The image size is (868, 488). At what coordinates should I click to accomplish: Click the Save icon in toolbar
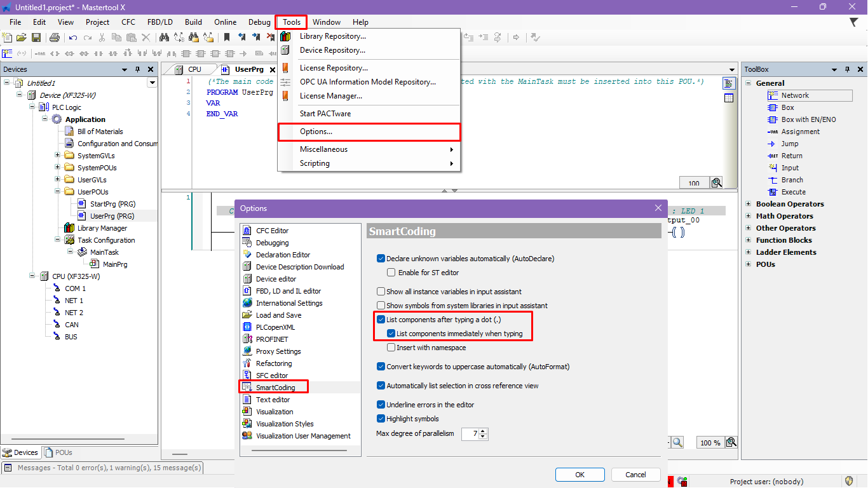pos(36,38)
